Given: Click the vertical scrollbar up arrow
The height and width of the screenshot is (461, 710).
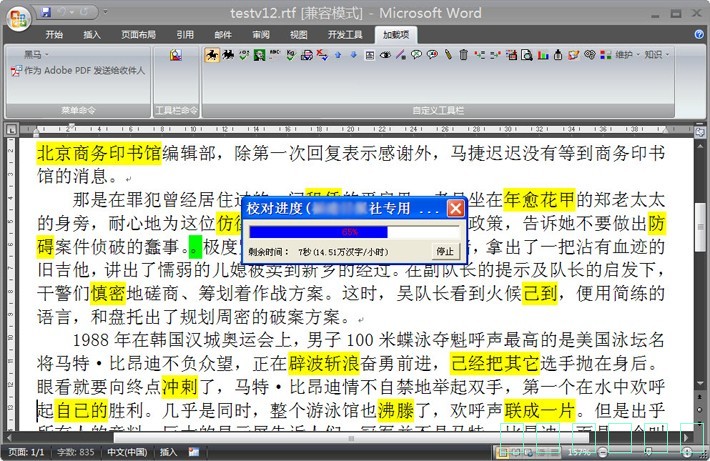Looking at the screenshot, I should (x=700, y=147).
